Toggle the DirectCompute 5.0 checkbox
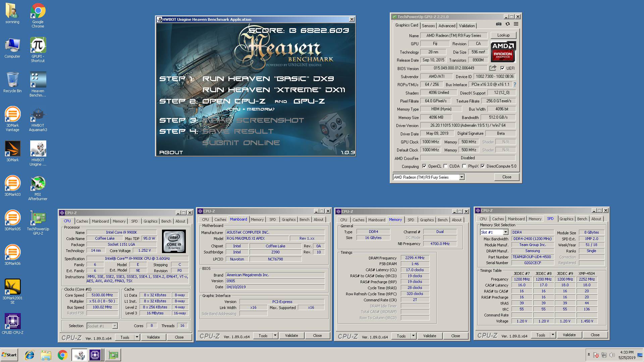Viewport: 644px width, 362px height. [483, 166]
